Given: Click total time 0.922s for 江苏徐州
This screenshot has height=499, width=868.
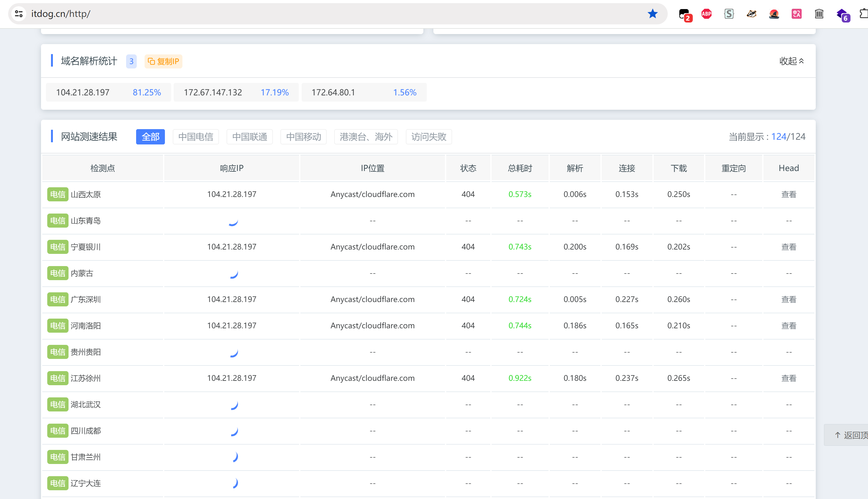Looking at the screenshot, I should pos(520,378).
